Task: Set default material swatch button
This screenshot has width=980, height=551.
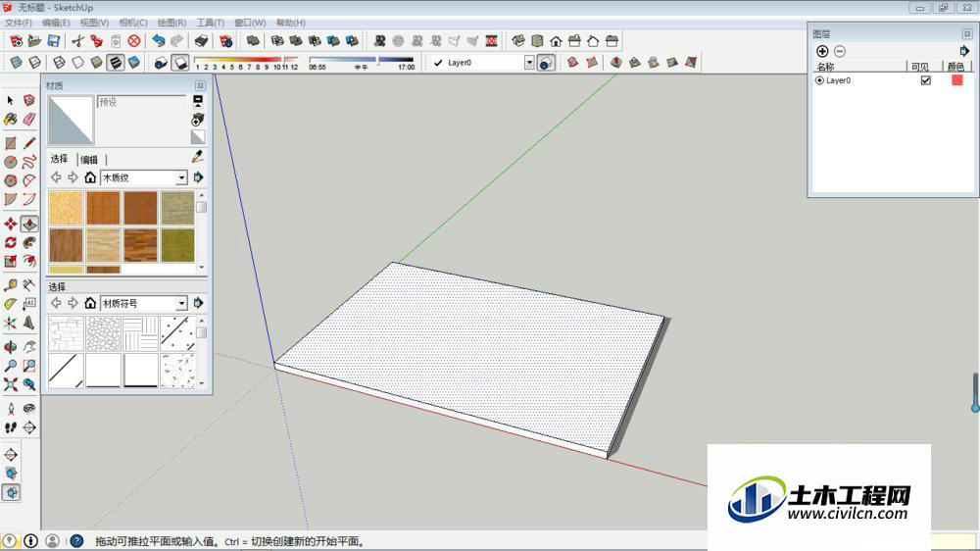Action: 198,137
